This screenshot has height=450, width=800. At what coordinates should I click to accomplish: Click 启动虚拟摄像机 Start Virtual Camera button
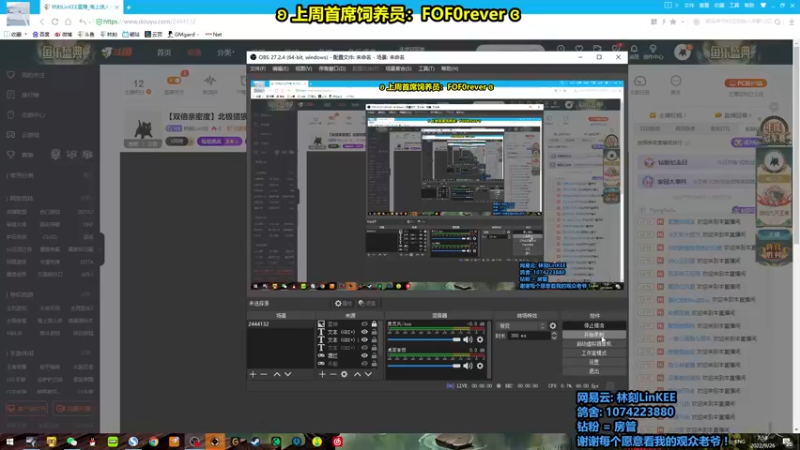(x=594, y=344)
